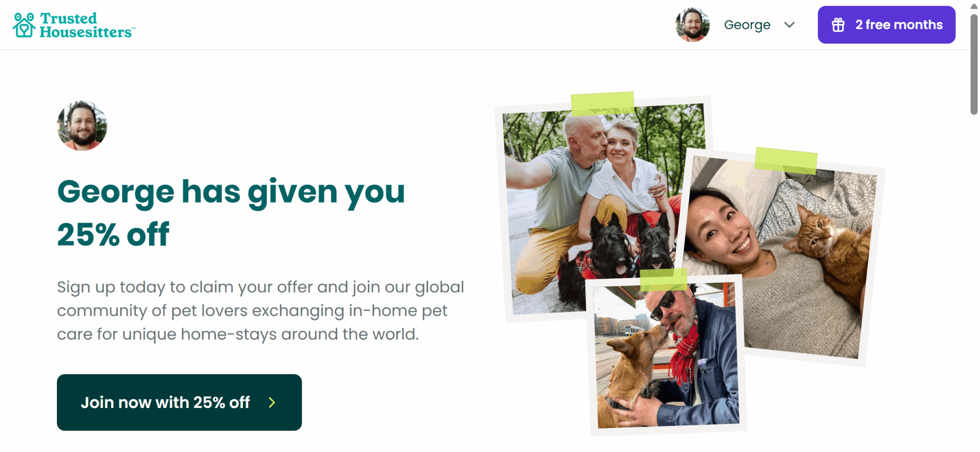The width and height of the screenshot is (980, 452).
Task: Click the TrustedHousesitters house logo icon
Action: 24,25
